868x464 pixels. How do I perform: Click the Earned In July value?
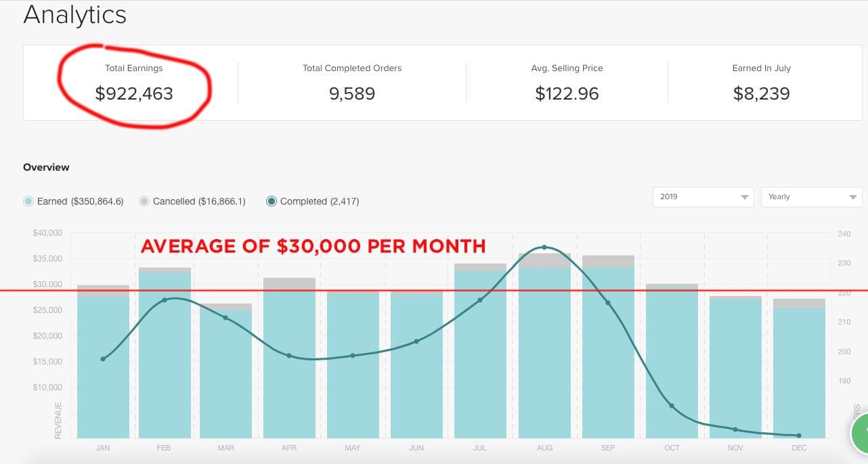761,93
